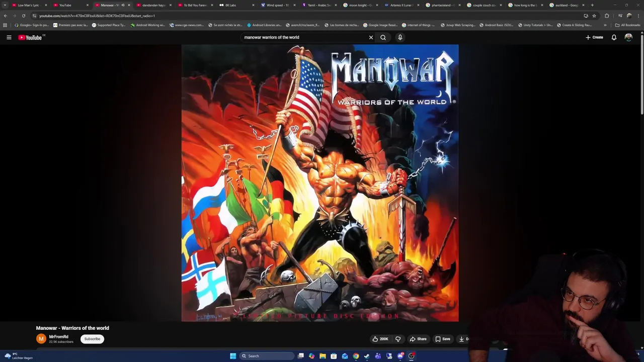Click the browser address bar URL

point(97,16)
